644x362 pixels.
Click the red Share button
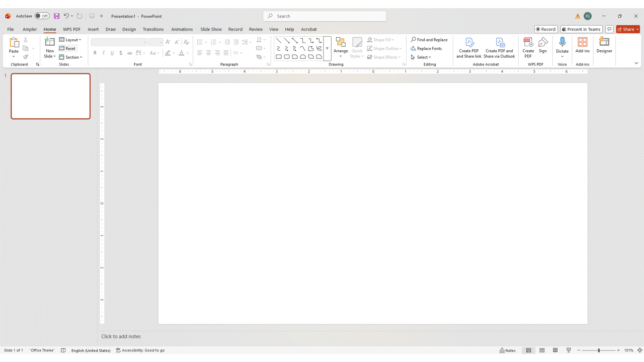628,29
